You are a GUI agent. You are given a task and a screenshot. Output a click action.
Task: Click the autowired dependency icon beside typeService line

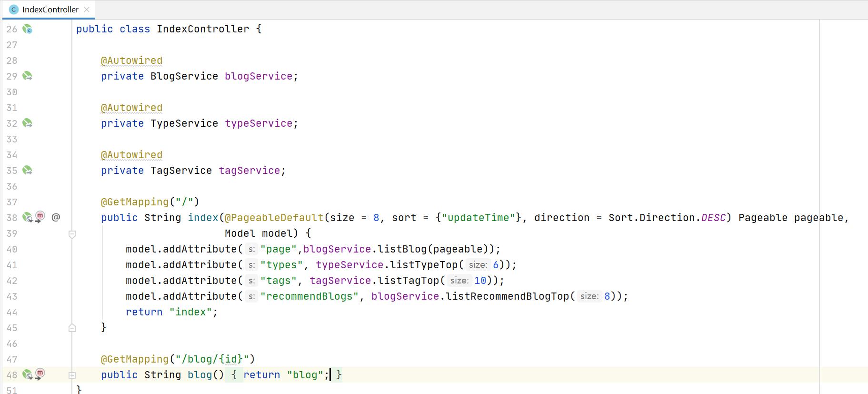(28, 123)
